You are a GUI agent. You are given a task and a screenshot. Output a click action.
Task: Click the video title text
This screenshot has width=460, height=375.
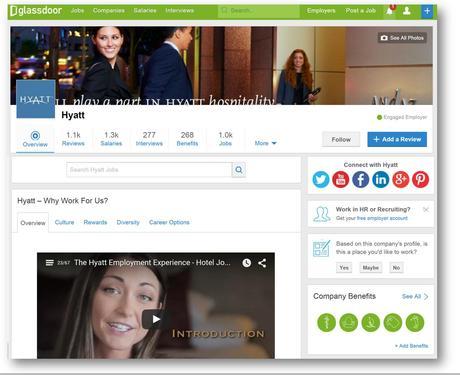click(x=152, y=263)
